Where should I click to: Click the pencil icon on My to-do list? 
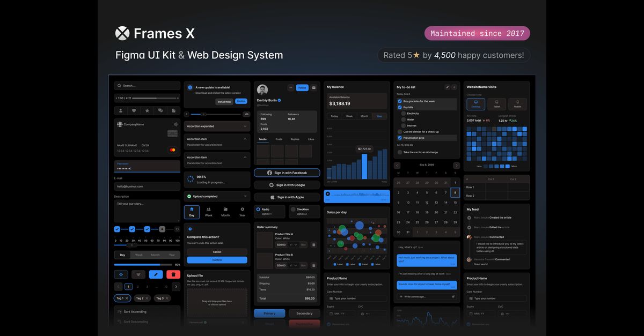[448, 87]
